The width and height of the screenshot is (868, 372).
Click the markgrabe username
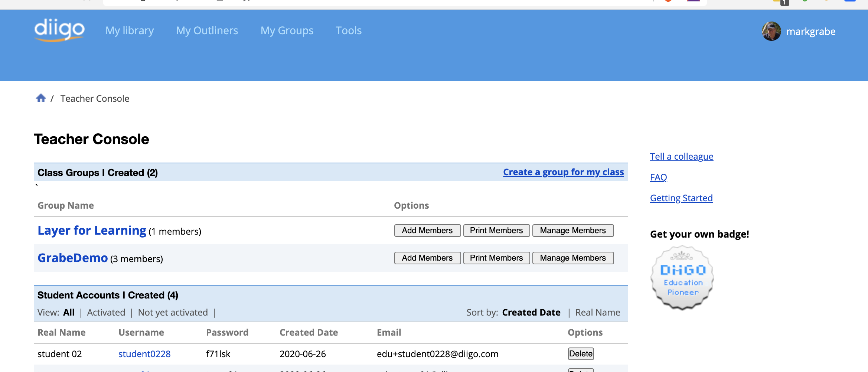tap(811, 32)
